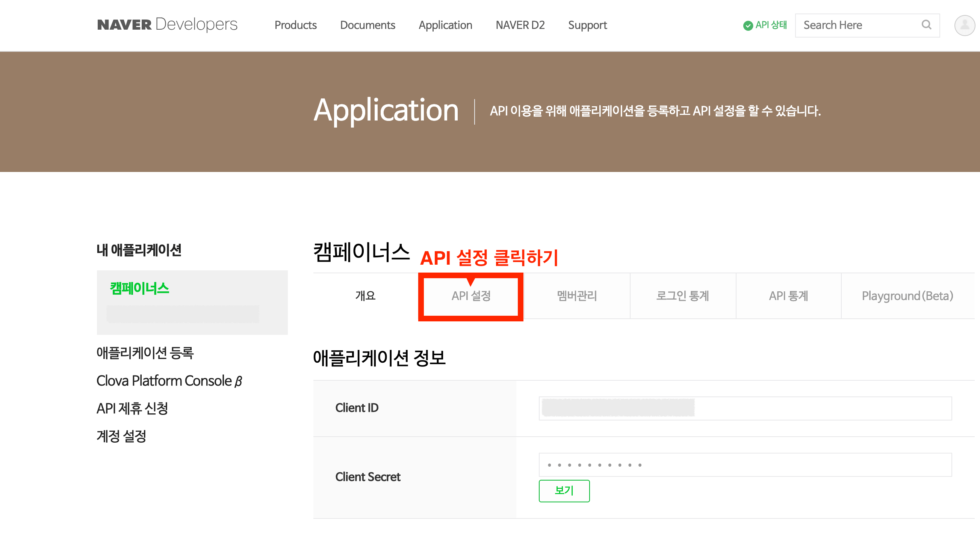Open the 로그인 통계 tab

[x=683, y=295]
